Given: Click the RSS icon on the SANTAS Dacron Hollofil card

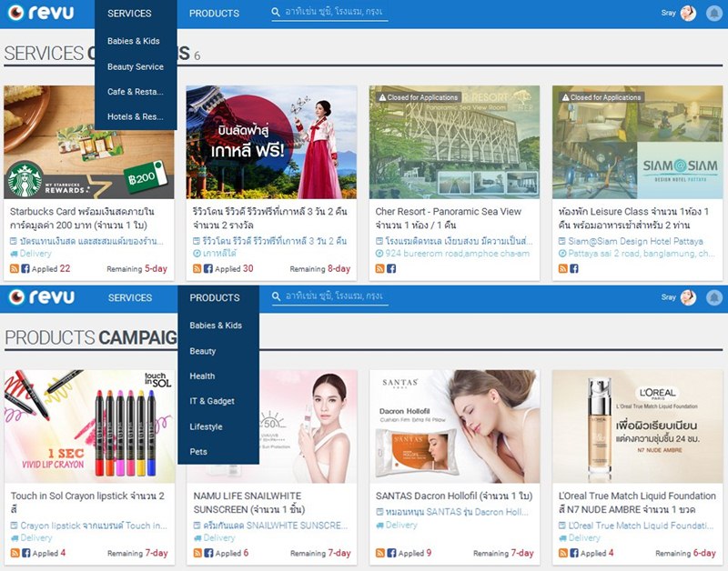Looking at the screenshot, I should click(380, 553).
